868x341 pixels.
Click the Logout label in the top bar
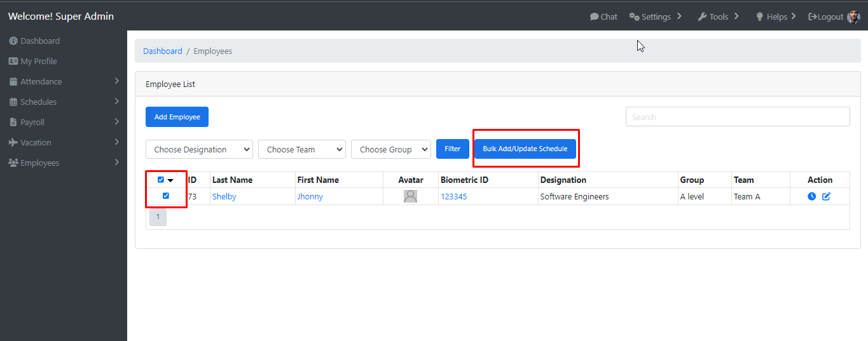tap(830, 17)
